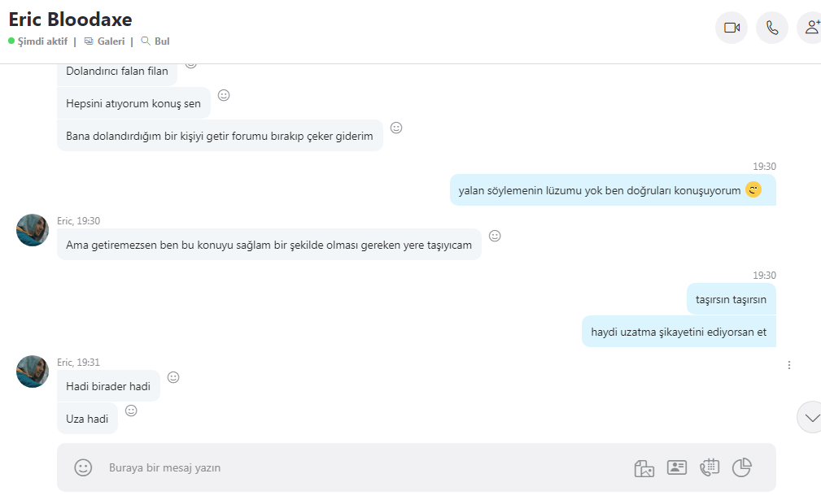The width and height of the screenshot is (821, 504).
Task: Open the Eric Bloodaxe conversation title
Action: click(x=70, y=20)
